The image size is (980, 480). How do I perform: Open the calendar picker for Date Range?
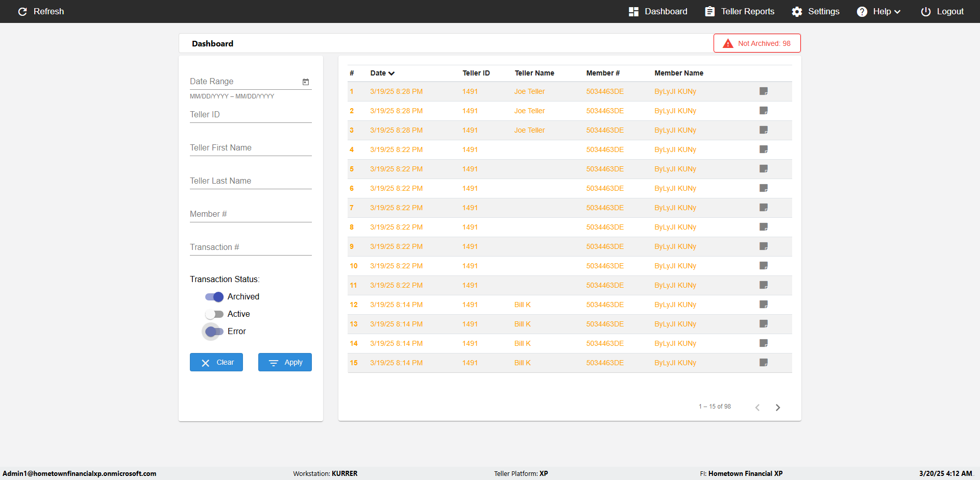point(306,82)
